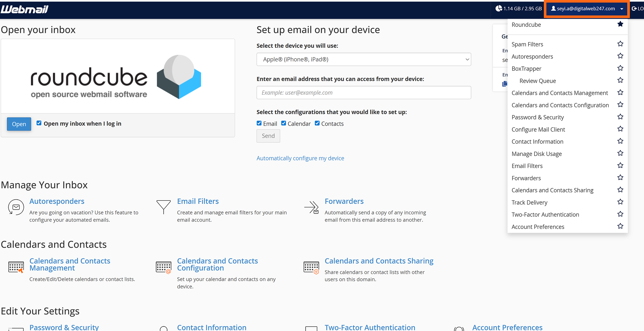Collapse the seyi.a@digitalweb247.com account menu
The width and height of the screenshot is (644, 331).
tap(587, 9)
